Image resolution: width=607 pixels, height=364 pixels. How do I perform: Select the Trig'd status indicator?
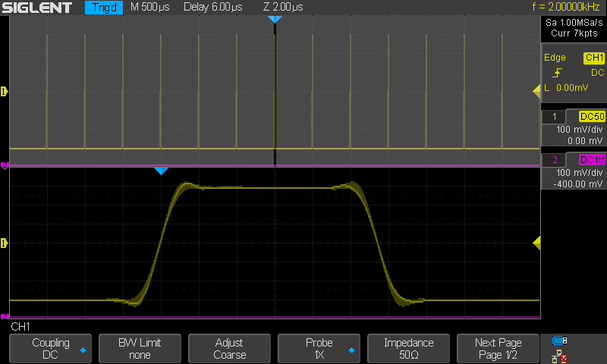click(x=104, y=8)
